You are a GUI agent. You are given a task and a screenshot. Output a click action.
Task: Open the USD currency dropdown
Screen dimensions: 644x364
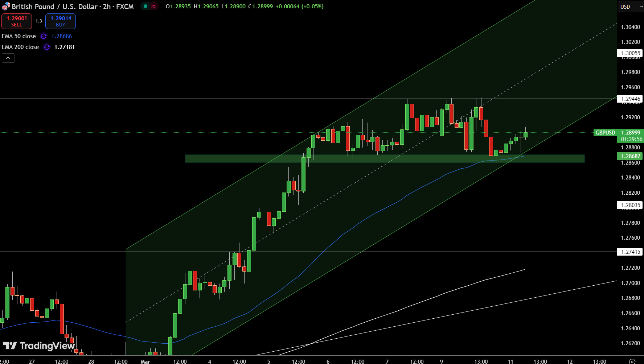(x=631, y=7)
